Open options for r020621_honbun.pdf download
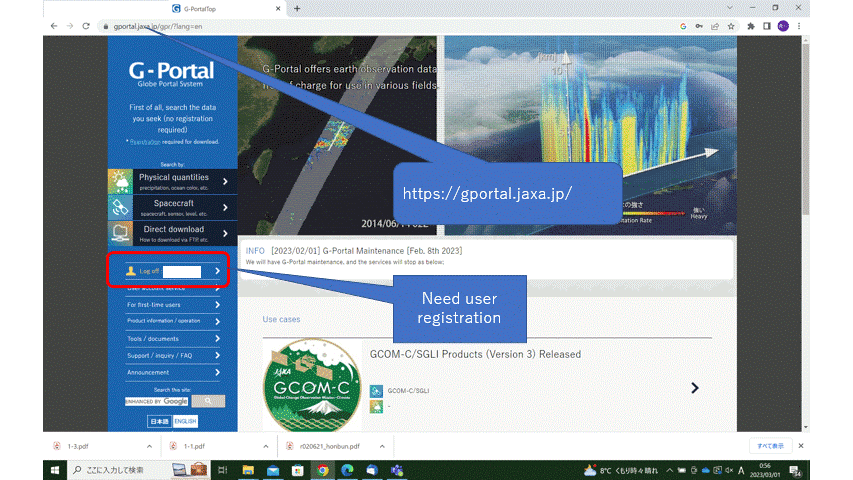853x480 pixels. 382,446
